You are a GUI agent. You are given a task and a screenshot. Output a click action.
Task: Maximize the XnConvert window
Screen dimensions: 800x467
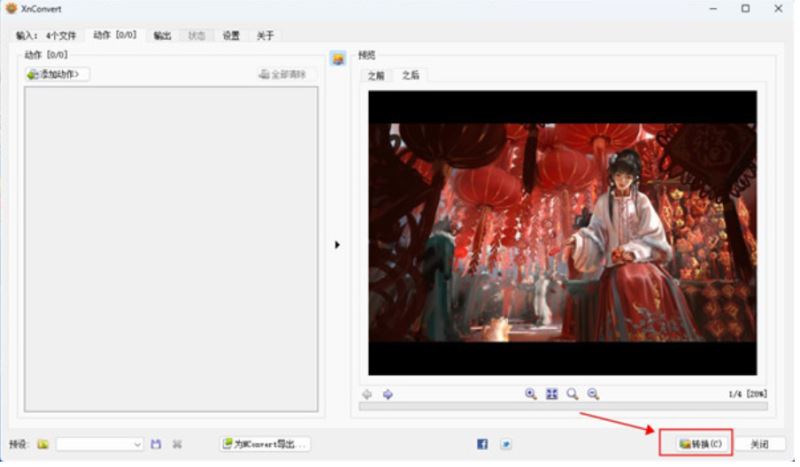745,9
